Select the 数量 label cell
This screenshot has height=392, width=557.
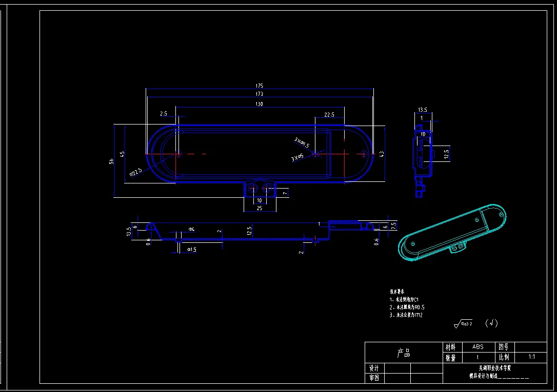[x=452, y=358]
